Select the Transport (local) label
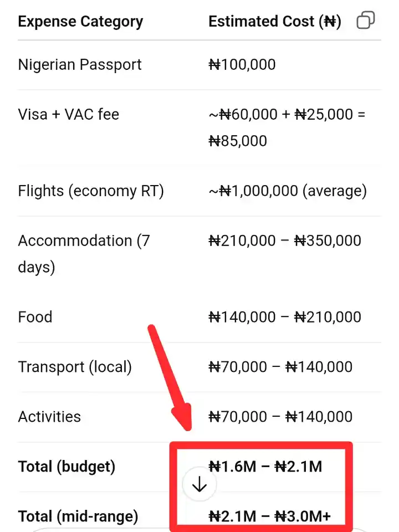This screenshot has height=532, width=399. point(75,367)
